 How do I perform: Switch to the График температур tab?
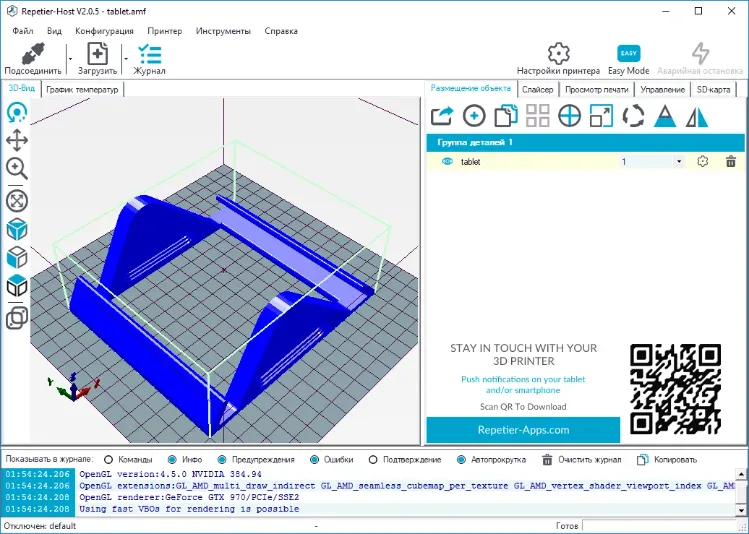(x=82, y=89)
